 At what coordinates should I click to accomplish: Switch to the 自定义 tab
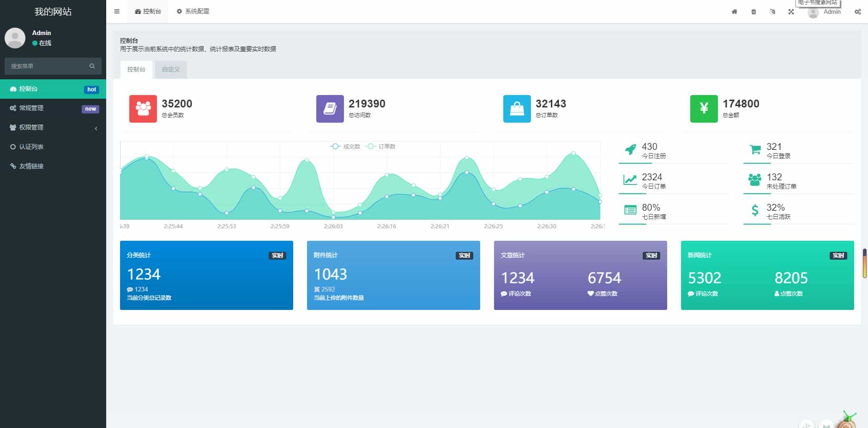point(170,69)
